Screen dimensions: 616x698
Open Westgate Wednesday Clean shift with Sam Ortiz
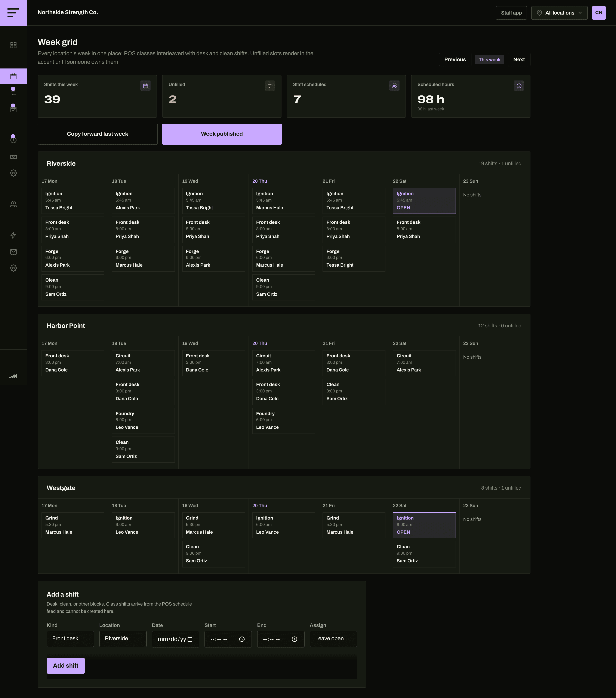(x=213, y=554)
